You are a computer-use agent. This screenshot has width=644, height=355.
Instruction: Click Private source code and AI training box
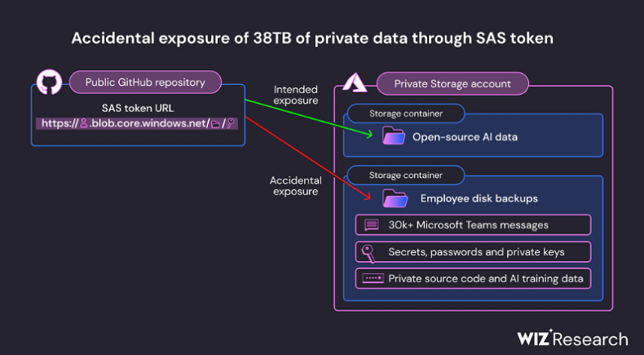coord(474,278)
